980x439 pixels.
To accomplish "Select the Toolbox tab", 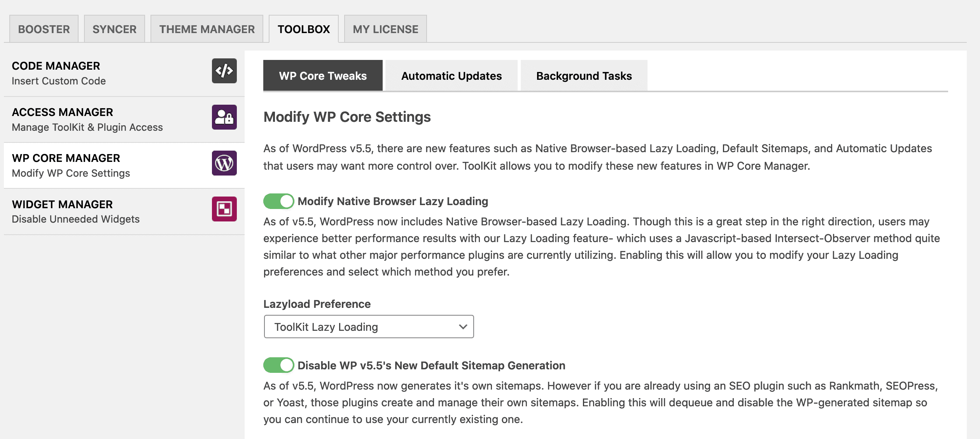I will [304, 29].
